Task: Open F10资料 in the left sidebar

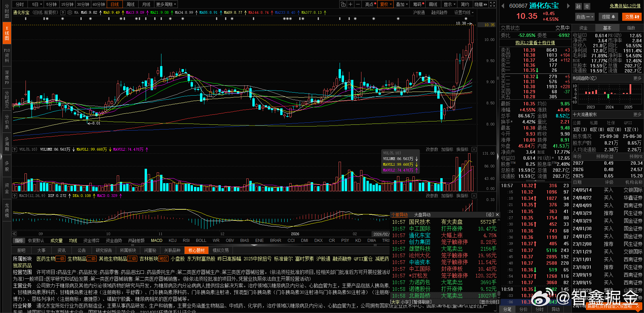Action: click(7, 55)
